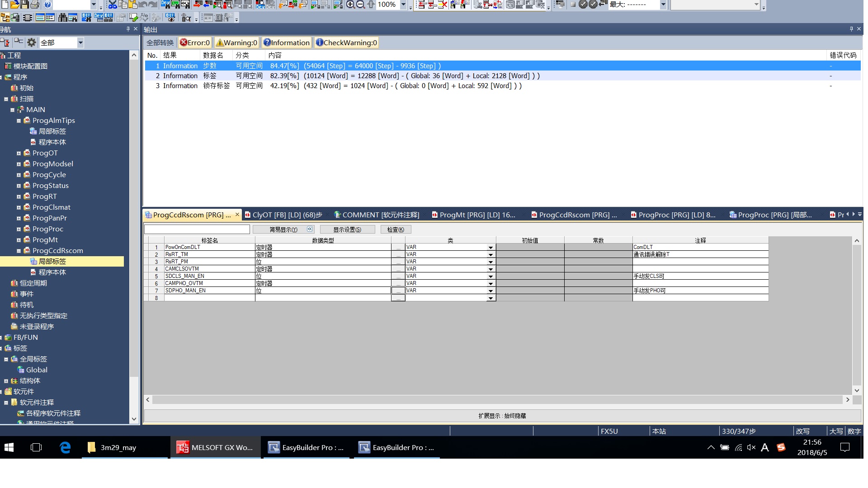Toggle the Error:0 filter button
This screenshot has height=488, width=868.
[195, 42]
